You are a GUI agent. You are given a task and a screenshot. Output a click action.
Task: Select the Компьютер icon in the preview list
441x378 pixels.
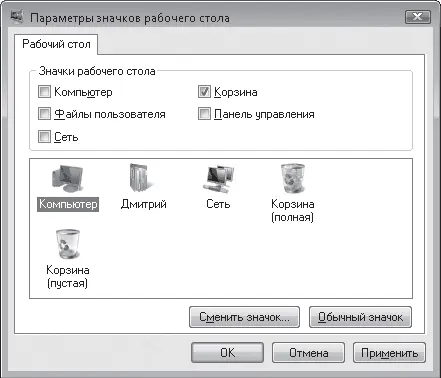tap(68, 179)
